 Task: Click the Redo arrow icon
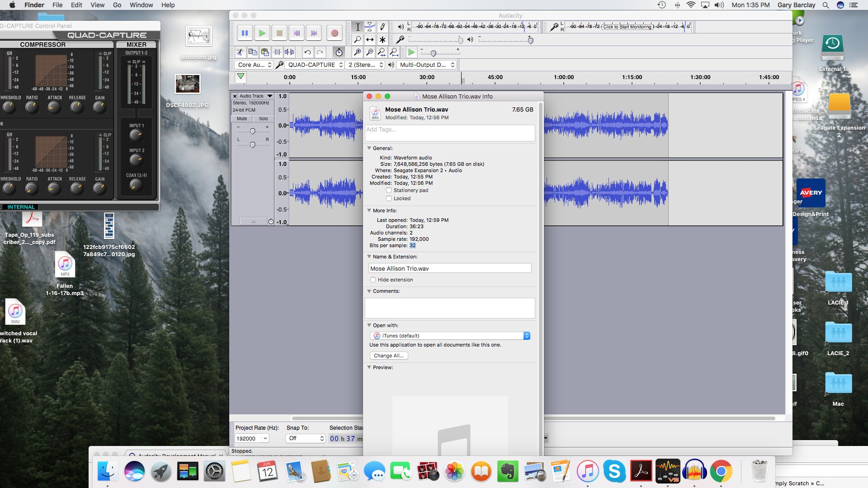pos(320,52)
